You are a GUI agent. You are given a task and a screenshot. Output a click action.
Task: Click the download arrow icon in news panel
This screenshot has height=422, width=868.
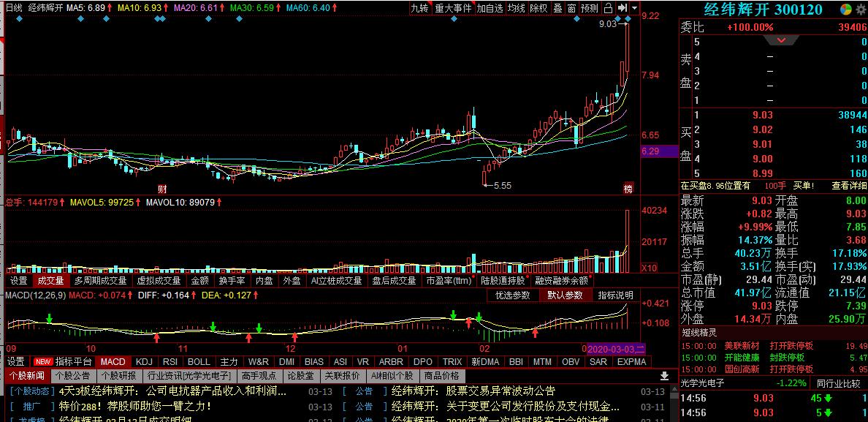663,375
